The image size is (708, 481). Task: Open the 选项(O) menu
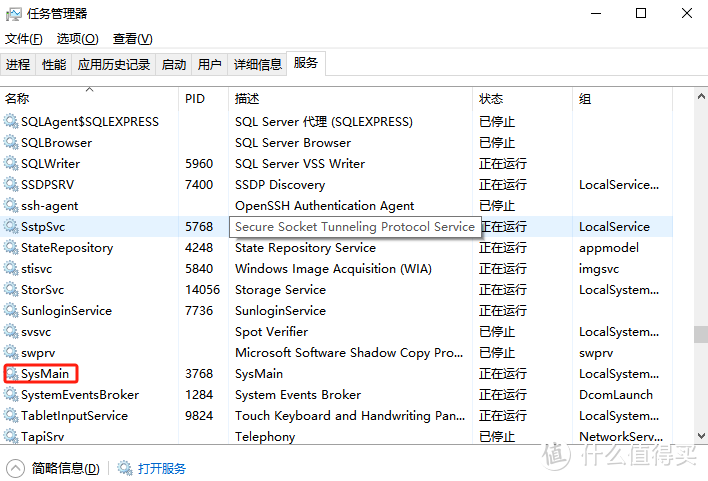[78, 39]
